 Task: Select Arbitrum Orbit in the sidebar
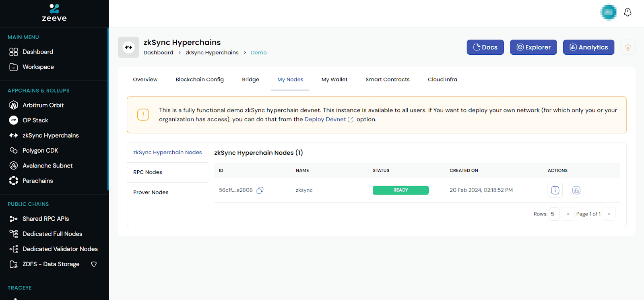[x=43, y=105]
